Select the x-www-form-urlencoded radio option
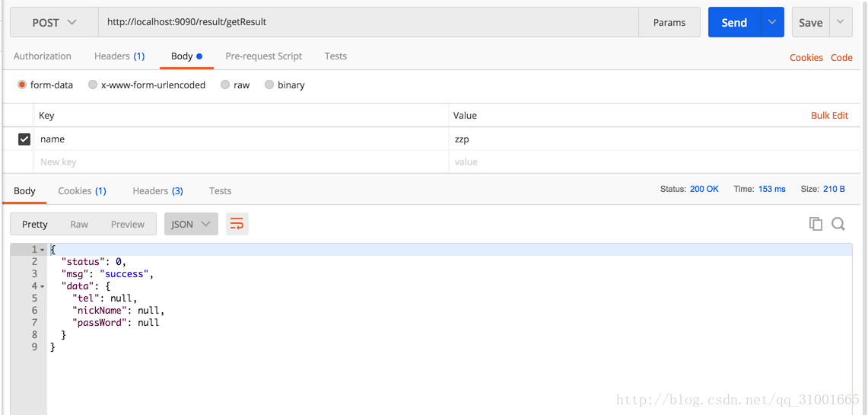 pyautogui.click(x=93, y=85)
